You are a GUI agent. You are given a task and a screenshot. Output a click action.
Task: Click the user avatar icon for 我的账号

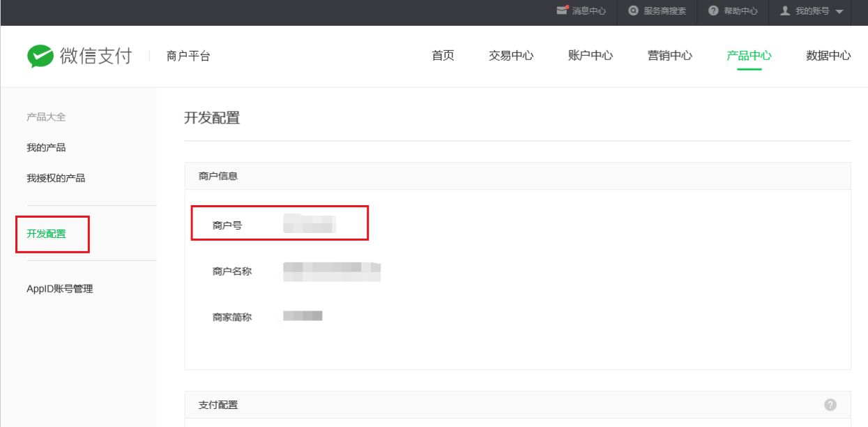click(785, 11)
